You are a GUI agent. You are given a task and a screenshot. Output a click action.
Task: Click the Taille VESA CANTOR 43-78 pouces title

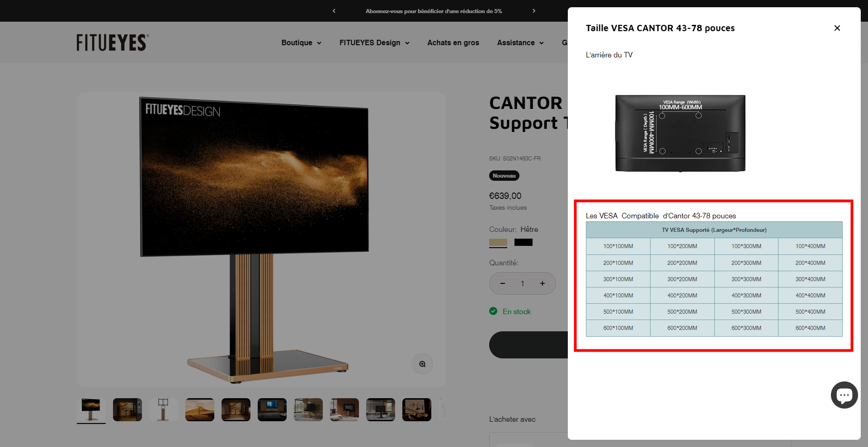660,28
